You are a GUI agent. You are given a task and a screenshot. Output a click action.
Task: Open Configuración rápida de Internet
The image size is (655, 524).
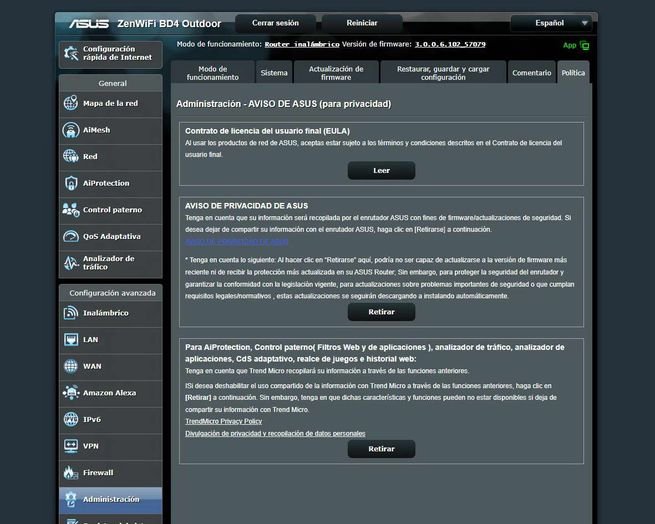coord(110,53)
